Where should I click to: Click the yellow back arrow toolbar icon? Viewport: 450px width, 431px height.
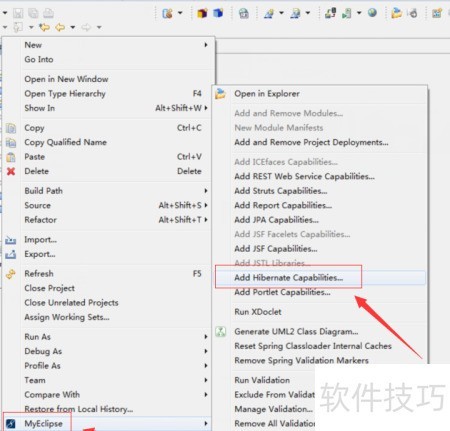(x=60, y=27)
